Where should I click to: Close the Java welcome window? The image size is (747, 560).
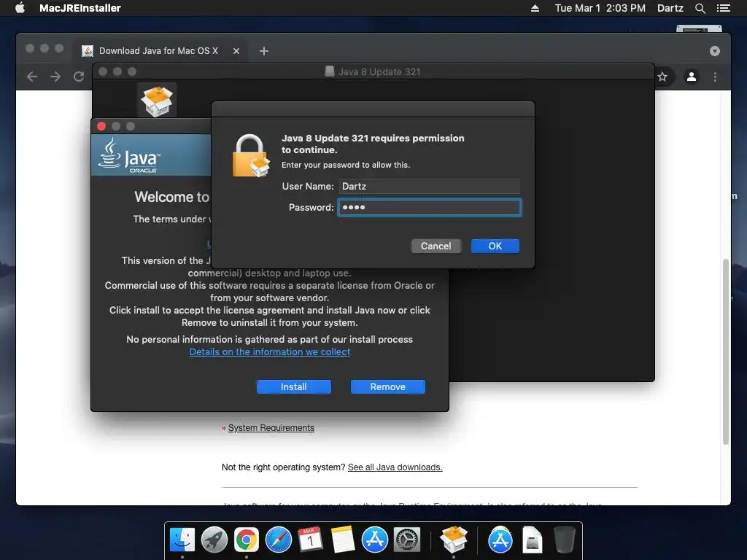point(101,126)
